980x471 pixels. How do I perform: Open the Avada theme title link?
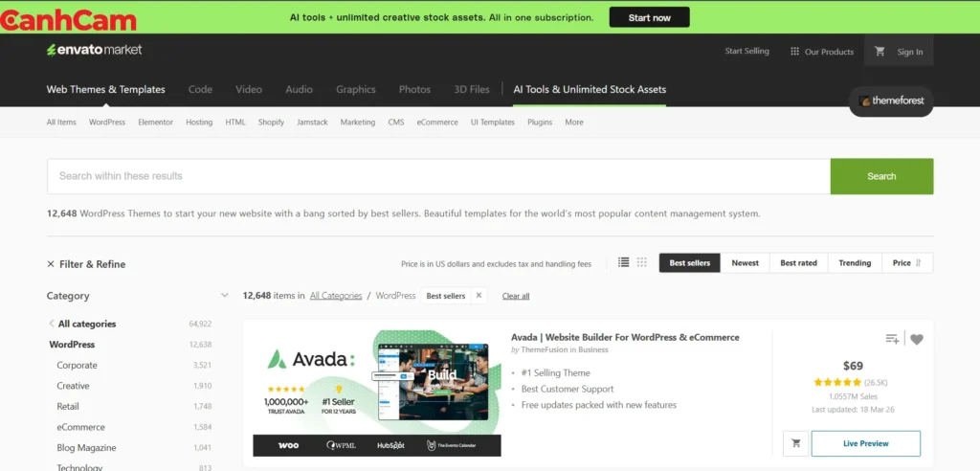[625, 337]
